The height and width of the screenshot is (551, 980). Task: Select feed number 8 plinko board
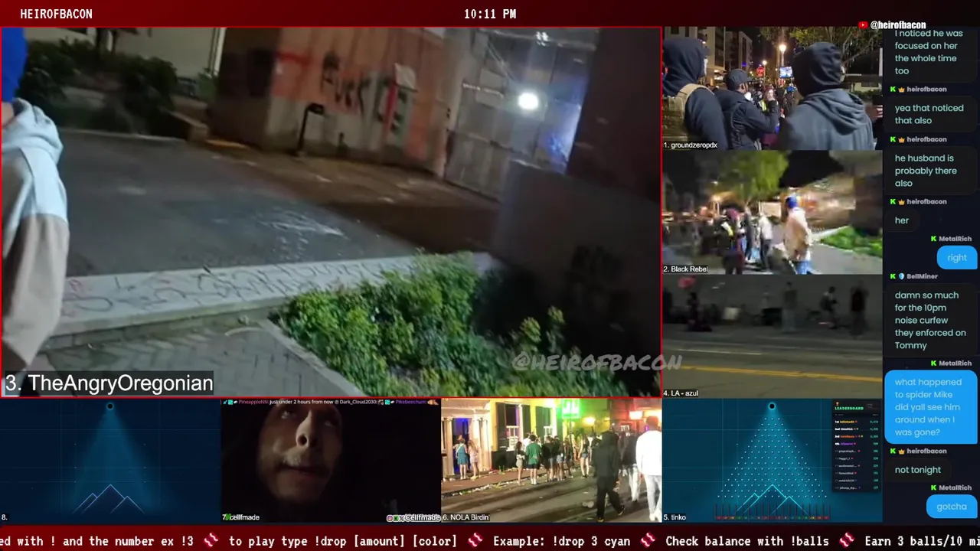pos(110,461)
